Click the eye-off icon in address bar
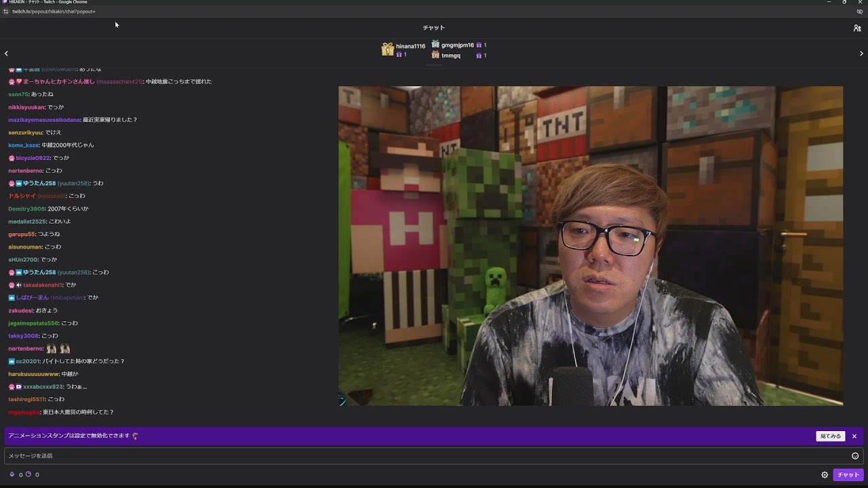This screenshot has width=868, height=488. 860,12
